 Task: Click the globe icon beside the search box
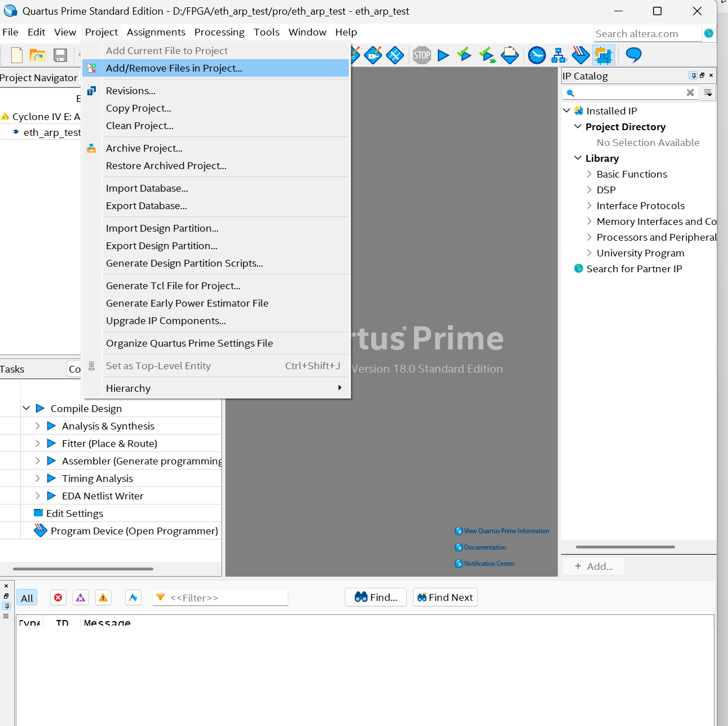pos(709,33)
